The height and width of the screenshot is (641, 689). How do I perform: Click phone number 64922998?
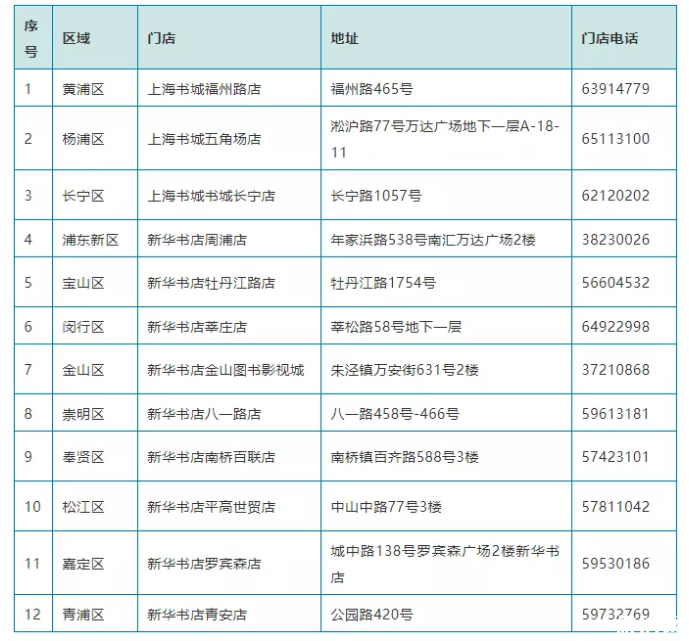click(615, 326)
